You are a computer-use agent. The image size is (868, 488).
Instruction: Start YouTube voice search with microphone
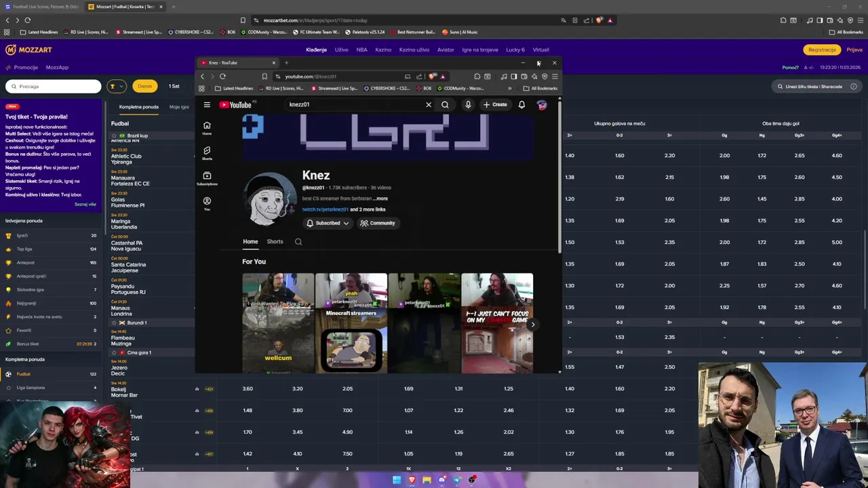click(x=468, y=104)
